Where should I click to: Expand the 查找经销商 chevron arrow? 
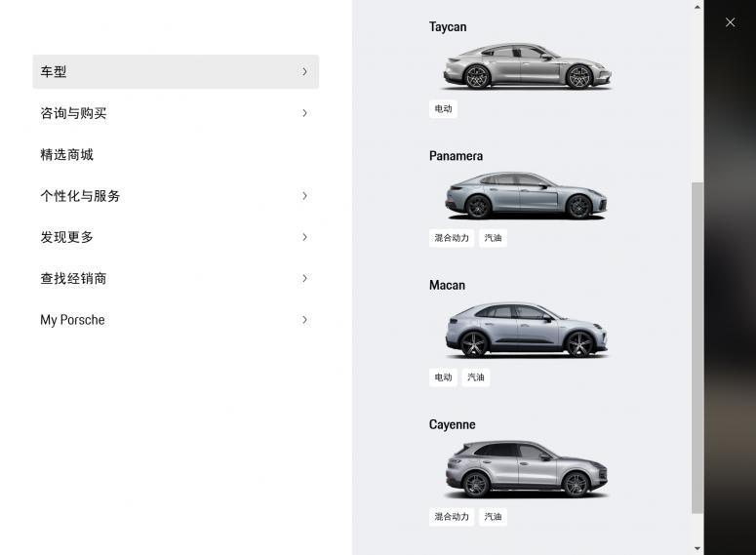coord(304,279)
